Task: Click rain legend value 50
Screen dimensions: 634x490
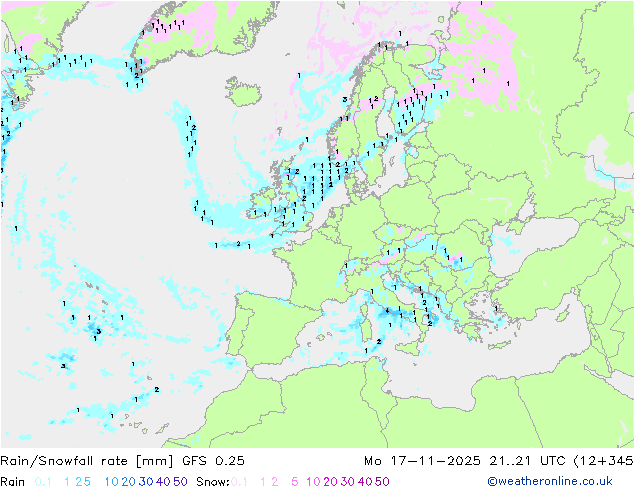Action: click(x=180, y=482)
